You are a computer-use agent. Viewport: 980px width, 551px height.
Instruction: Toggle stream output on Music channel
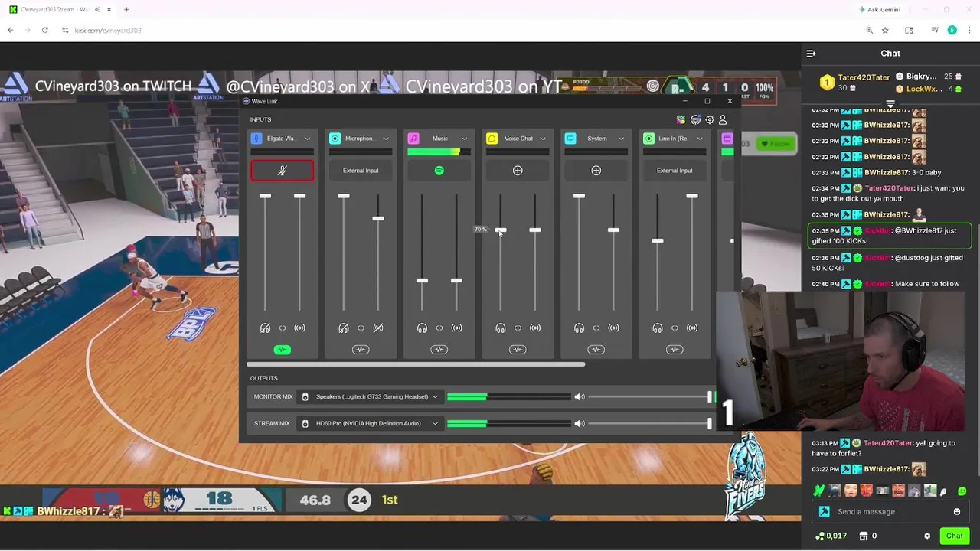click(456, 328)
